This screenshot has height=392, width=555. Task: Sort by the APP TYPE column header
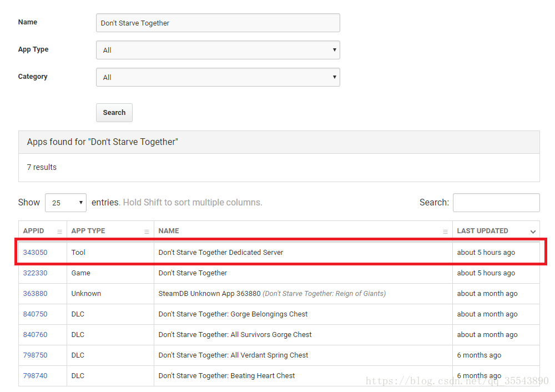pos(110,231)
